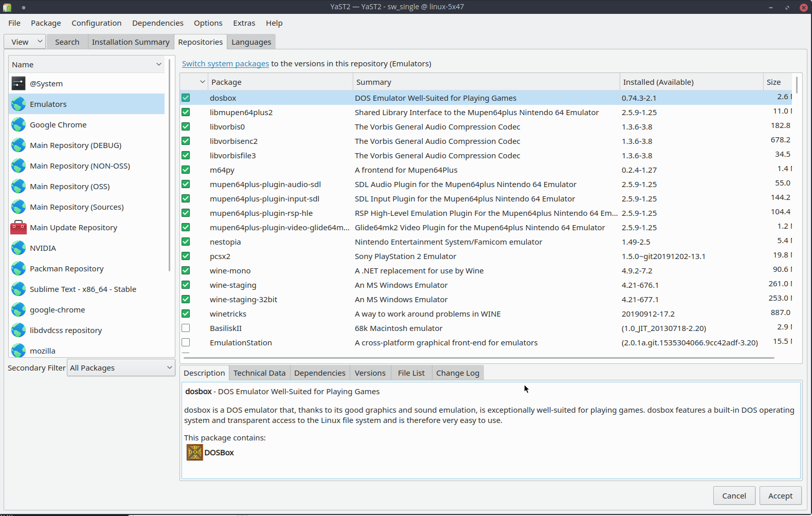812x516 pixels.
Task: Open the Change Log tab
Action: pos(458,373)
